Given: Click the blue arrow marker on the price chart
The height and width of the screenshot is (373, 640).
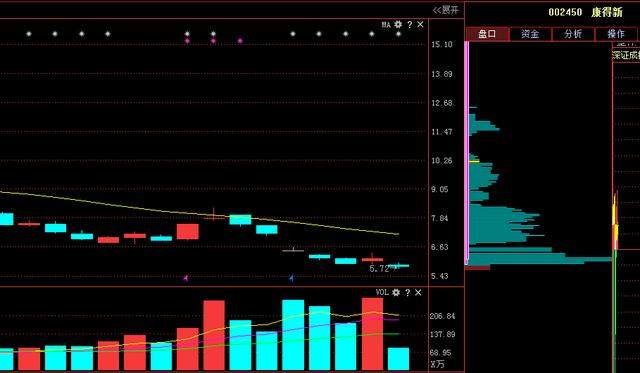Looking at the screenshot, I should pyautogui.click(x=291, y=278).
